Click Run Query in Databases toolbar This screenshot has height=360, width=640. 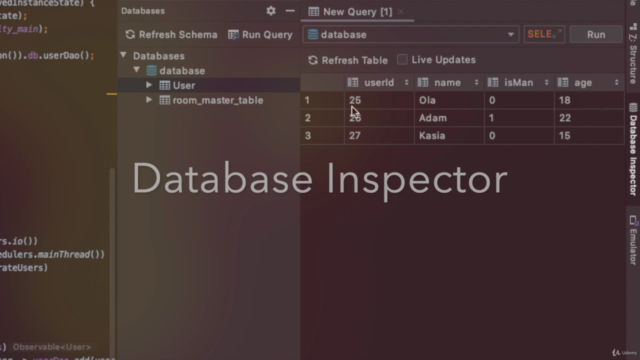tap(260, 35)
